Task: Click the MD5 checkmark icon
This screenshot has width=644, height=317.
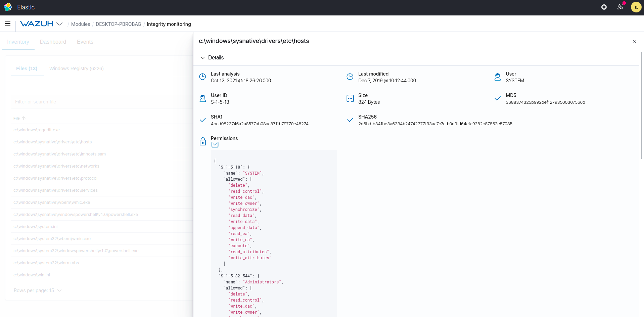Action: click(498, 98)
